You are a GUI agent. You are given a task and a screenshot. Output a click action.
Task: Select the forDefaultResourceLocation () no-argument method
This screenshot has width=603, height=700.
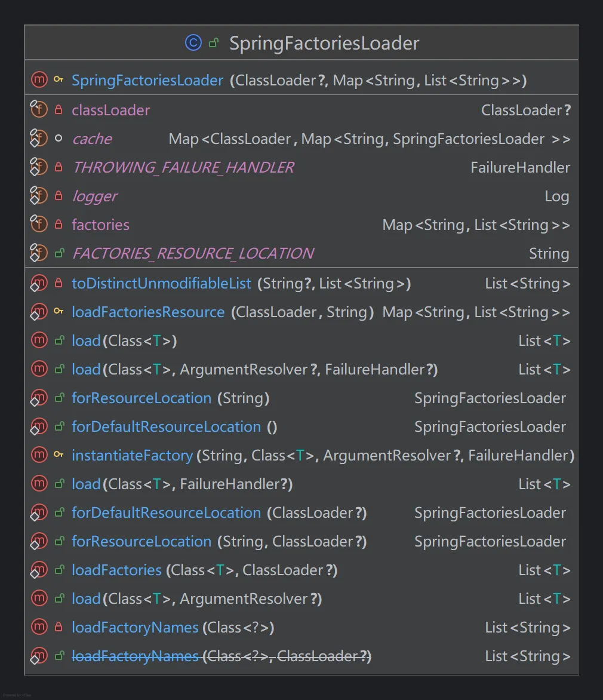point(166,426)
